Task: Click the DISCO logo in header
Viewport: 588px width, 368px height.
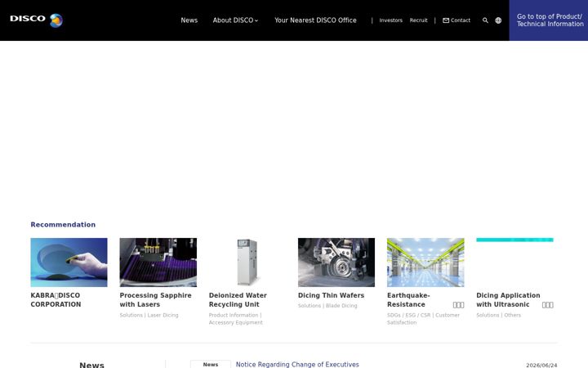Action: (37, 20)
